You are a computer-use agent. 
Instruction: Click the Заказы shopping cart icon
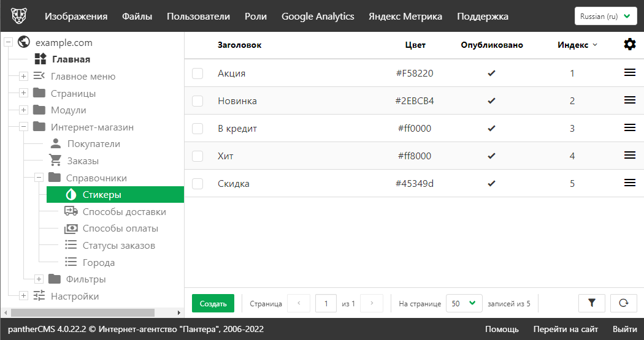click(x=56, y=161)
